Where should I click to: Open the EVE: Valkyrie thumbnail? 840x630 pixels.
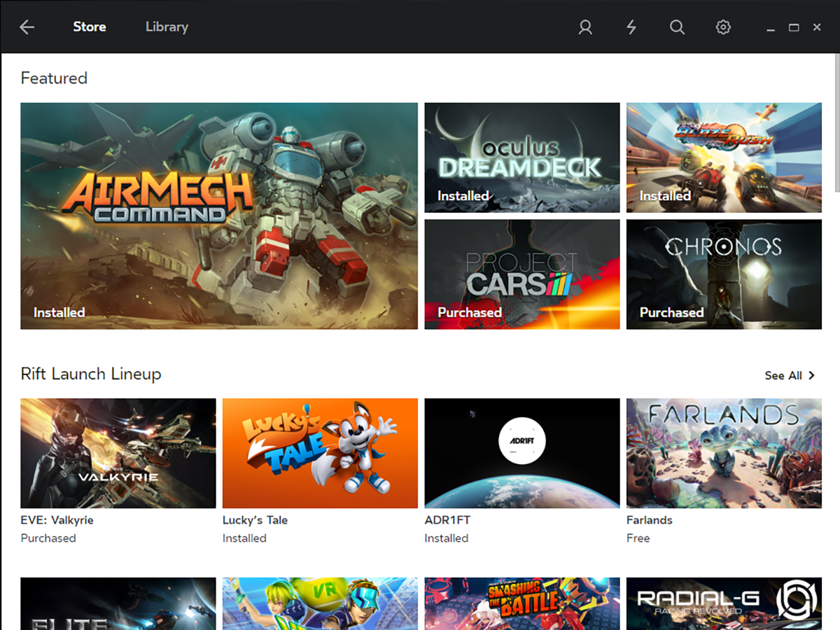click(x=118, y=454)
